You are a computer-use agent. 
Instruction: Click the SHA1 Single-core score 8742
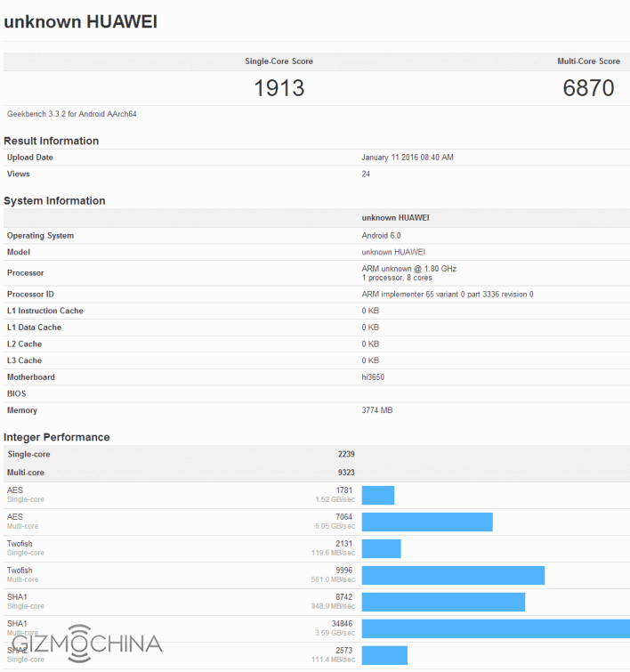344,597
